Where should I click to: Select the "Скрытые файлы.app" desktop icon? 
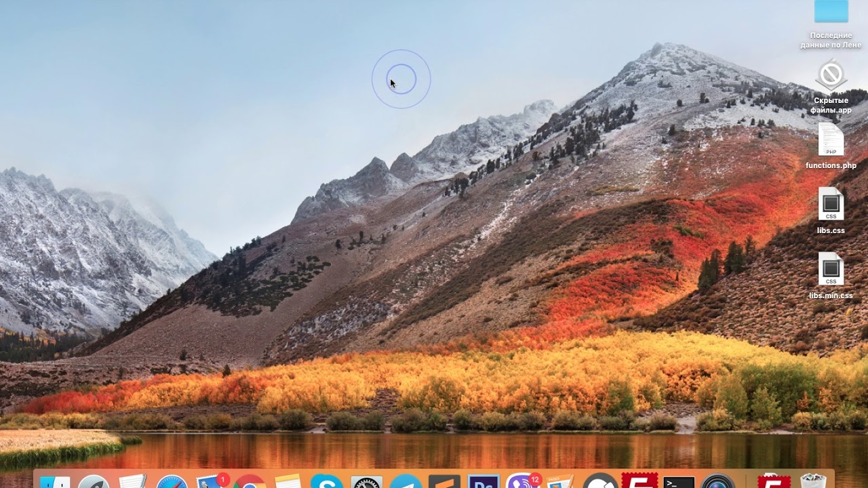[x=831, y=87]
